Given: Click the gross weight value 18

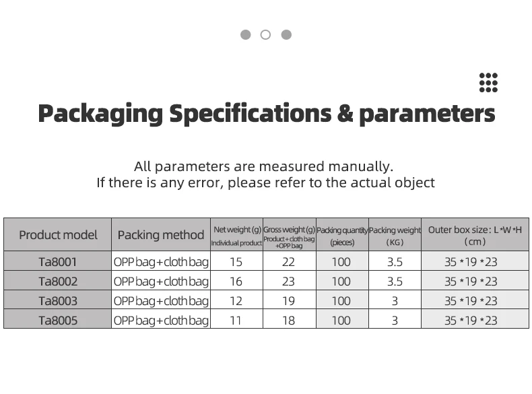Looking at the screenshot, I should [x=288, y=321].
